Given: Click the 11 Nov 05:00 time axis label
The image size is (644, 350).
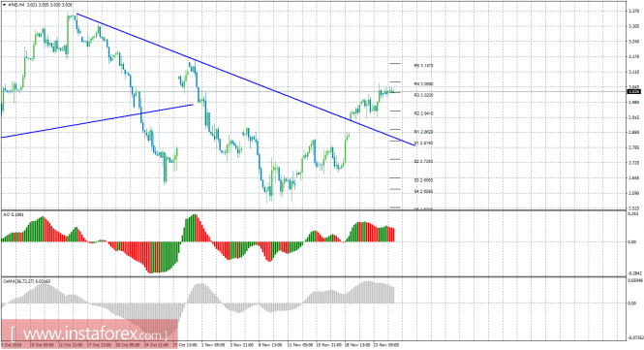Looking at the screenshot, I should coord(301,345).
